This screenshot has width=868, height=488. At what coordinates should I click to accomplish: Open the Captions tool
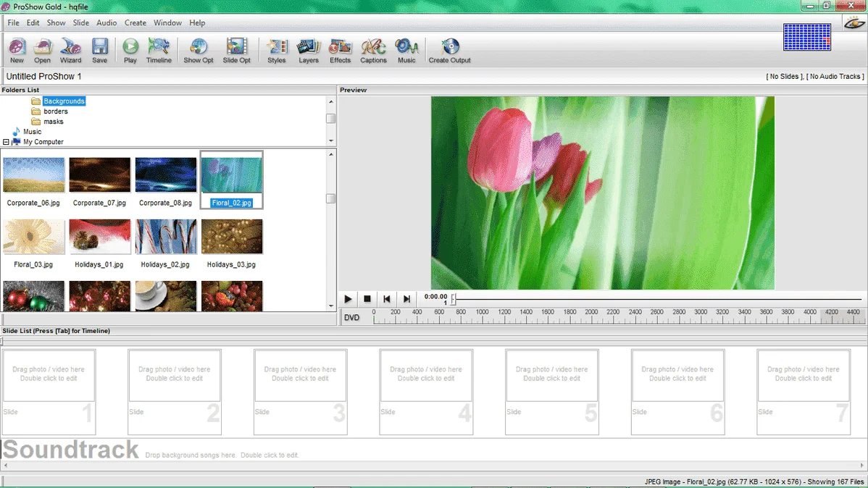click(373, 51)
